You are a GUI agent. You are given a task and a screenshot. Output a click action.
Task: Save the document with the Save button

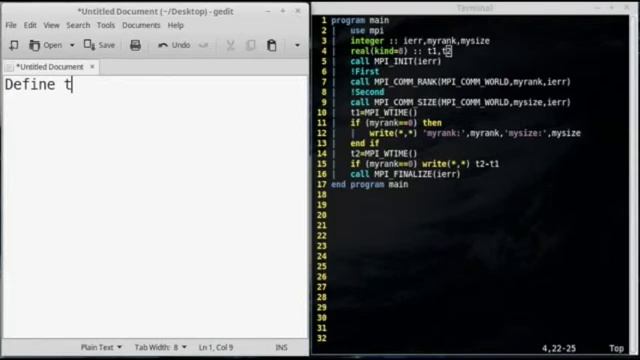(x=99, y=45)
